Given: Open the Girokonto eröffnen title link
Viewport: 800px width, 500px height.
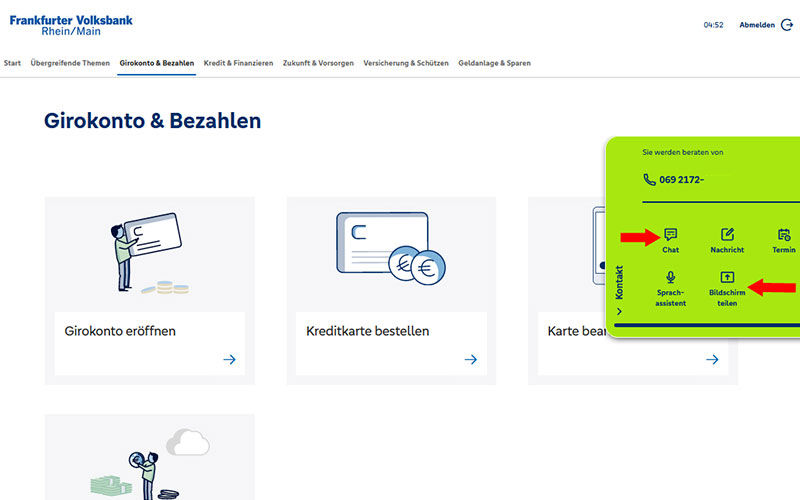Looking at the screenshot, I should coord(120,331).
